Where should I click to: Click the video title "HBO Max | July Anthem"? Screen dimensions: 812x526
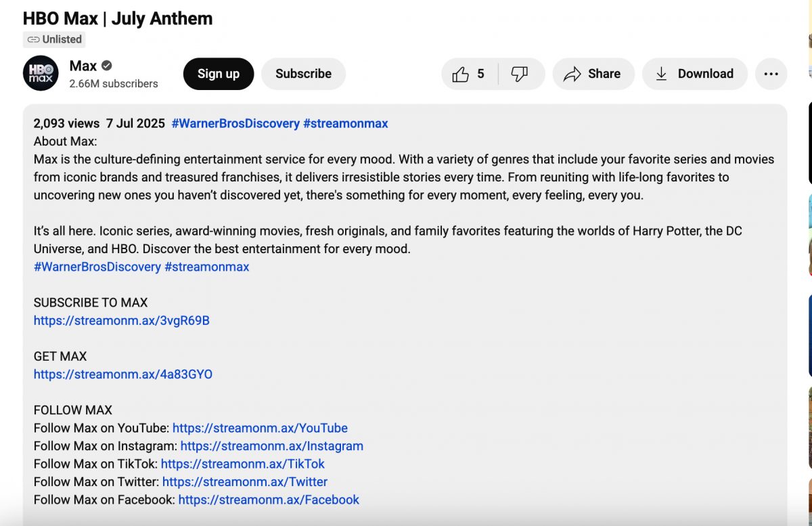coord(118,18)
